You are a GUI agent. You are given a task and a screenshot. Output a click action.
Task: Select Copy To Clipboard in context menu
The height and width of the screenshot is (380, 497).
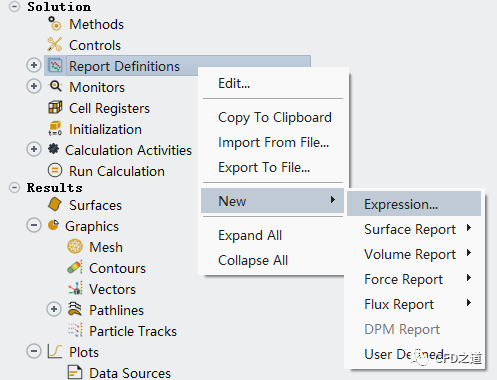point(275,117)
